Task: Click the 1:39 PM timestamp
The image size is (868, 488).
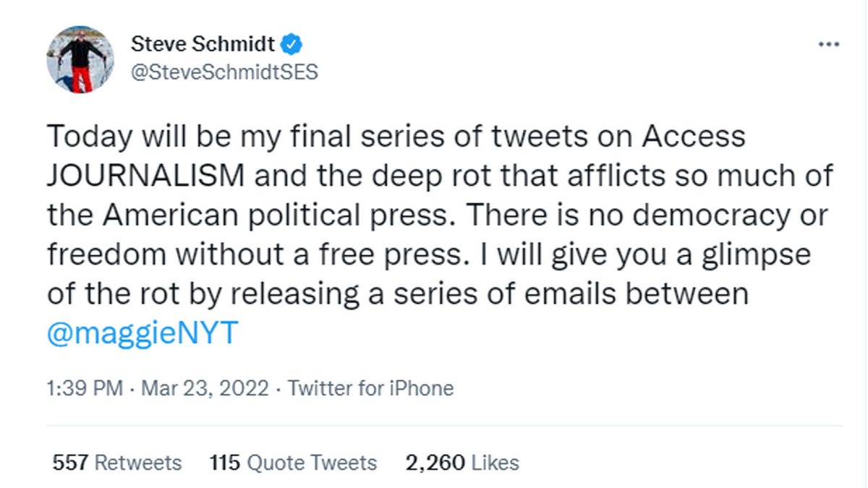Action: [85, 388]
